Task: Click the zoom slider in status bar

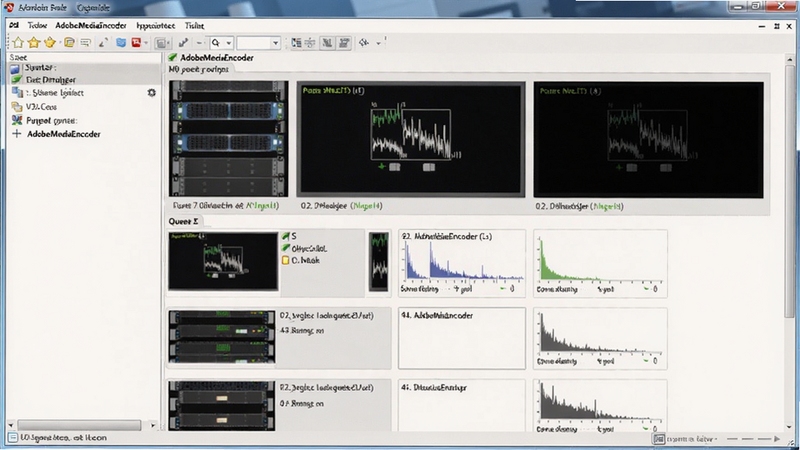Action: (749, 439)
